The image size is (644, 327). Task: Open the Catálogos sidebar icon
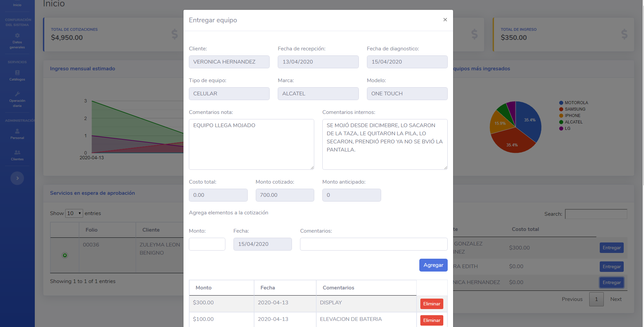(17, 73)
